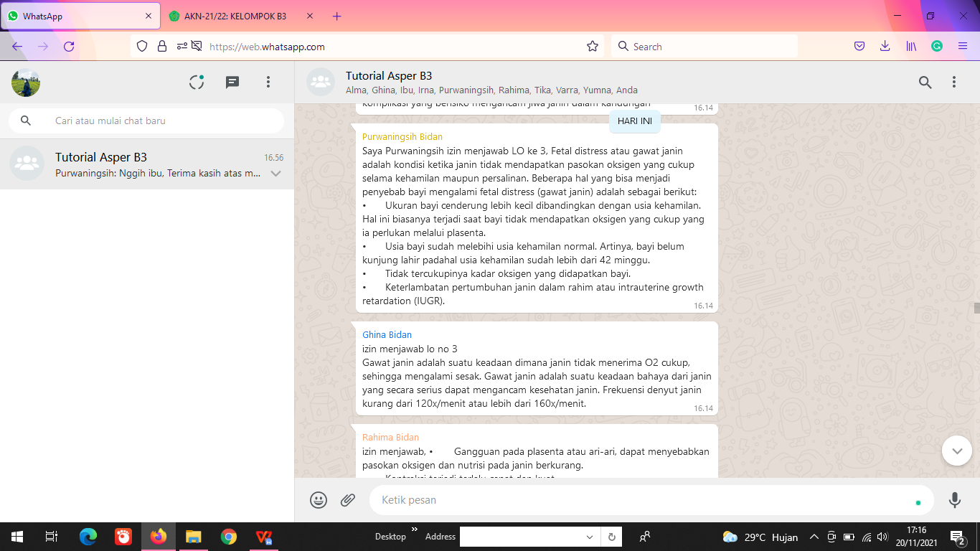The height and width of the screenshot is (551, 980).
Task: Open Firefox hamburger application menu
Action: pos(963,47)
